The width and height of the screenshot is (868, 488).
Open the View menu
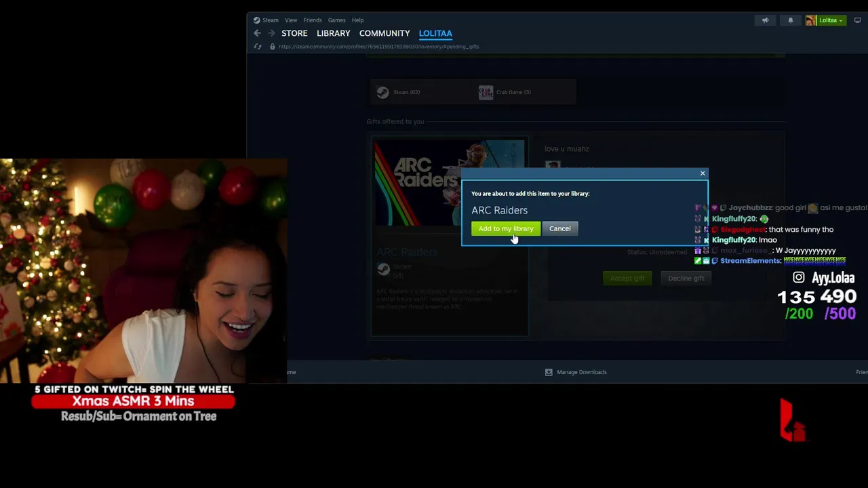point(291,20)
